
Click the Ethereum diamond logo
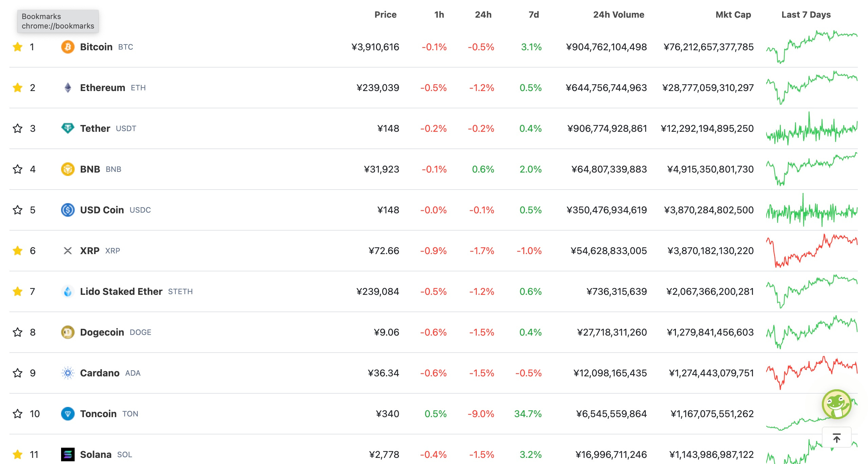68,88
